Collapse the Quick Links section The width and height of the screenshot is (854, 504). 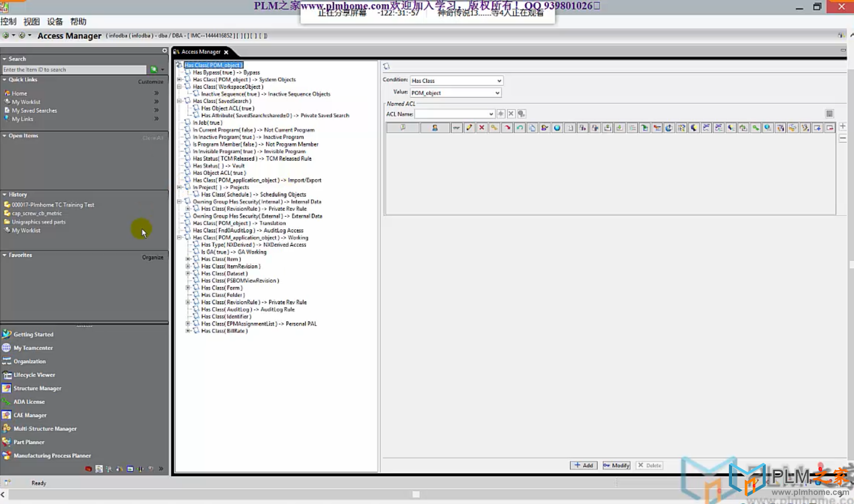4,80
